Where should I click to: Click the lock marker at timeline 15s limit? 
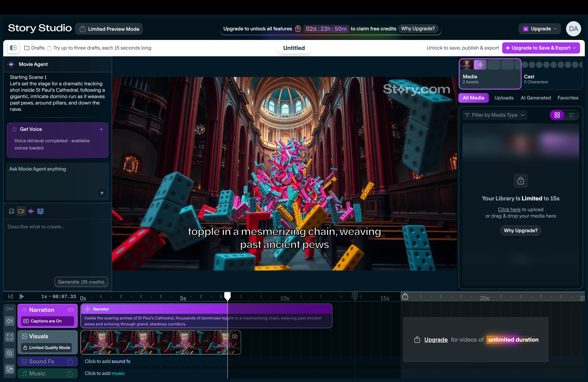405,296
